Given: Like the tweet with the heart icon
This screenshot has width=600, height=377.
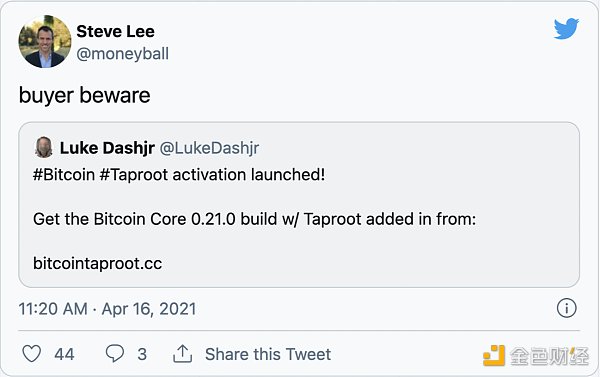Looking at the screenshot, I should [x=31, y=354].
